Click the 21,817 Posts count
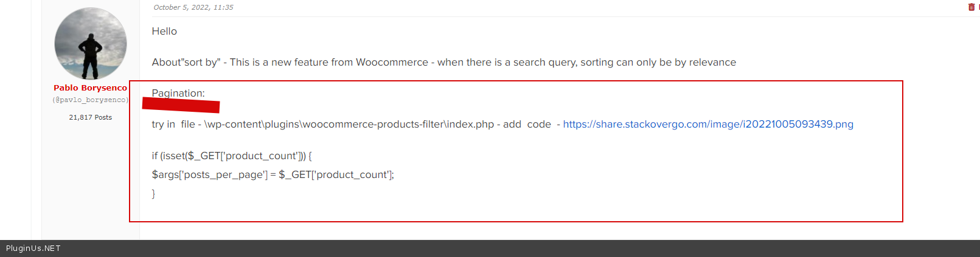Screen dimensions: 980x257 (x=90, y=117)
